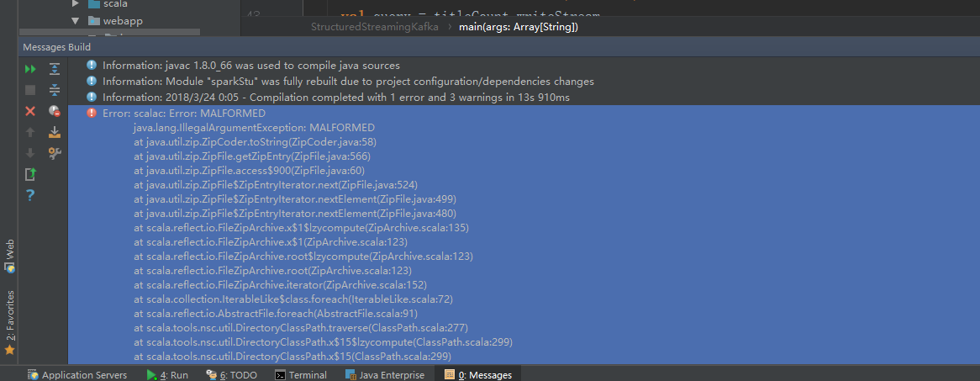Click the gray Stop build icon
980x381 pixels.
30,90
